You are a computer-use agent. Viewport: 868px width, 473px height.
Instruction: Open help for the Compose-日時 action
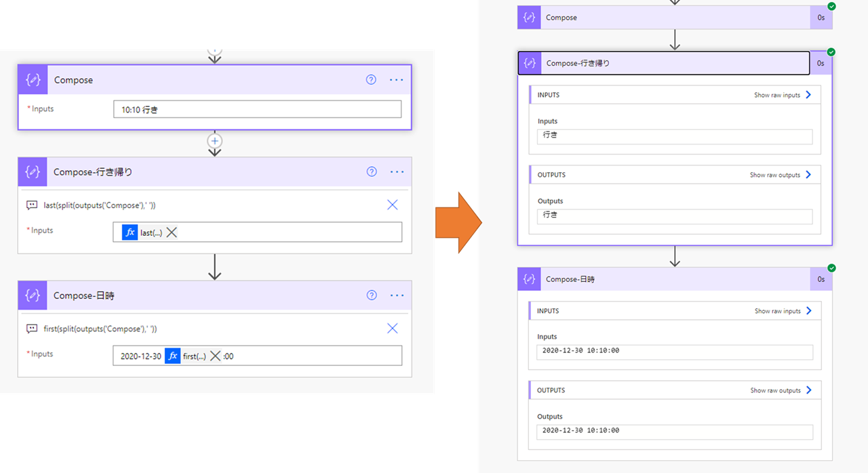point(372,295)
